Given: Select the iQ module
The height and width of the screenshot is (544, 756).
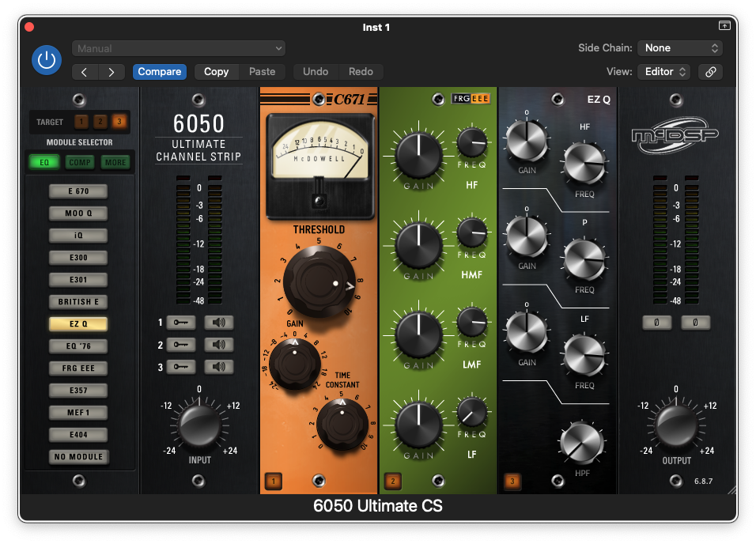Looking at the screenshot, I should pos(78,236).
